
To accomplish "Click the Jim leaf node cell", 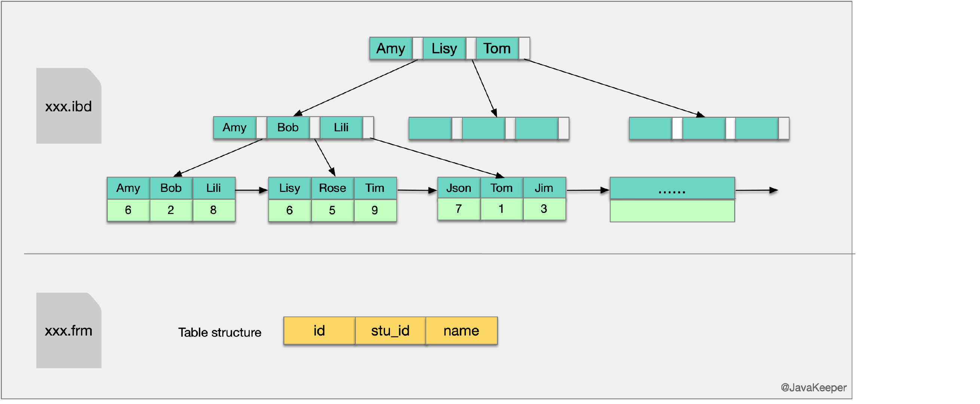I will coord(544,188).
